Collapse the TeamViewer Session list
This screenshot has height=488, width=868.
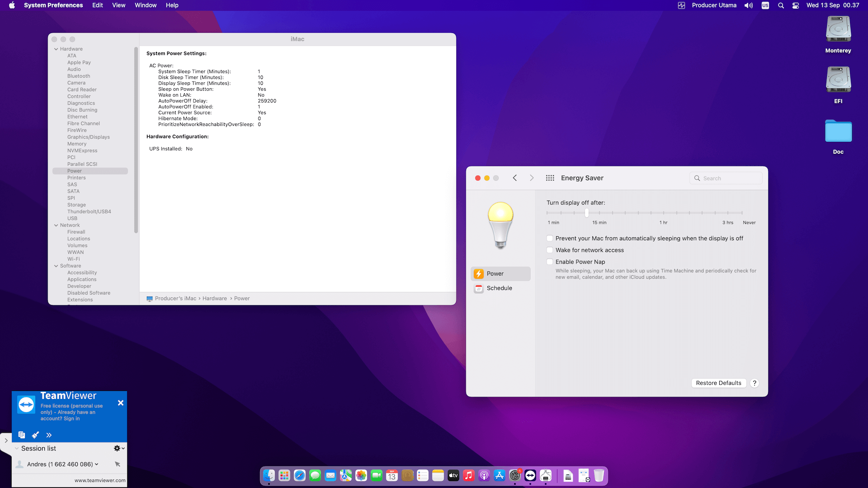coord(17,448)
